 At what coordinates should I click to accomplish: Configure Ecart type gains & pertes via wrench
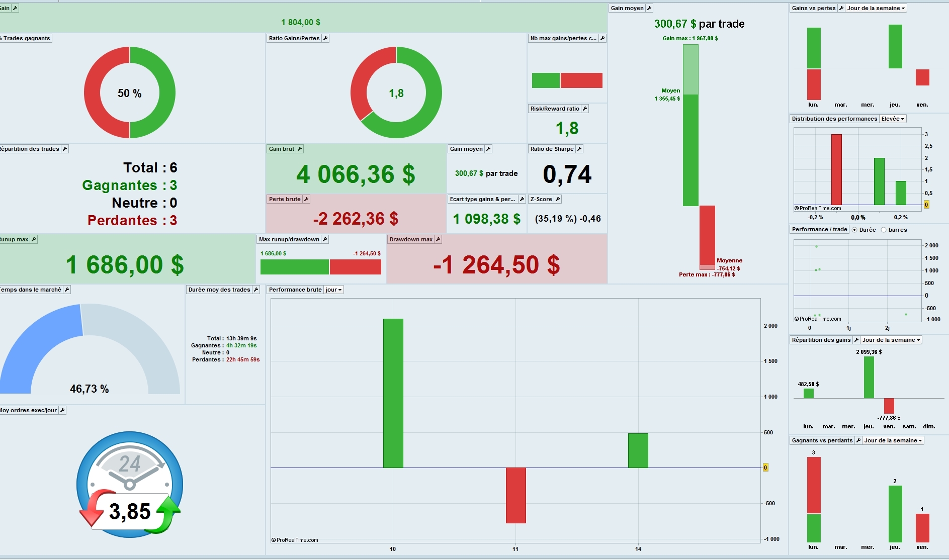tap(522, 199)
